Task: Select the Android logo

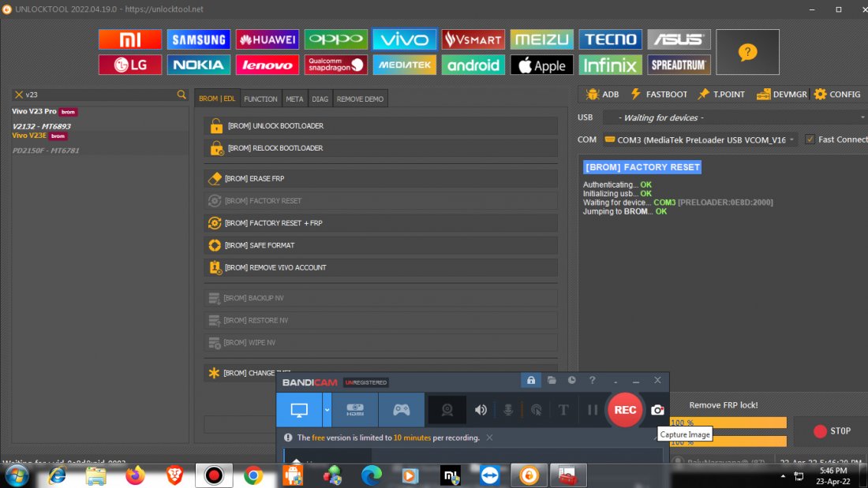Action: click(473, 65)
